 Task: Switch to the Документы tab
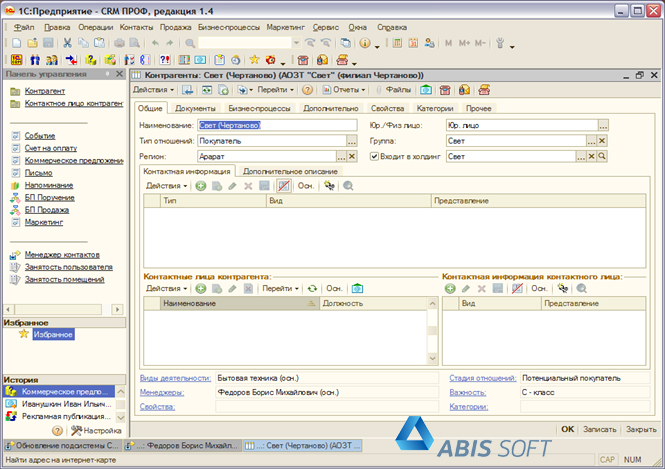click(195, 109)
